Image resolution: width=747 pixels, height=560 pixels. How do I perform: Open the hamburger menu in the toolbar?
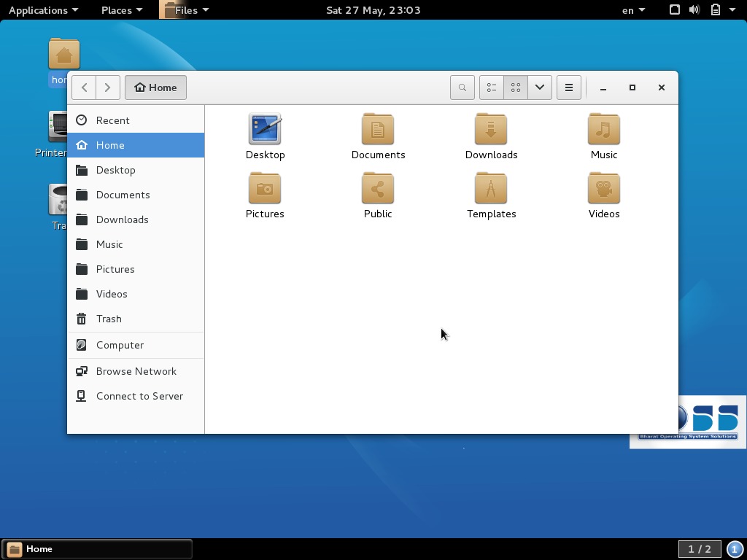(569, 87)
